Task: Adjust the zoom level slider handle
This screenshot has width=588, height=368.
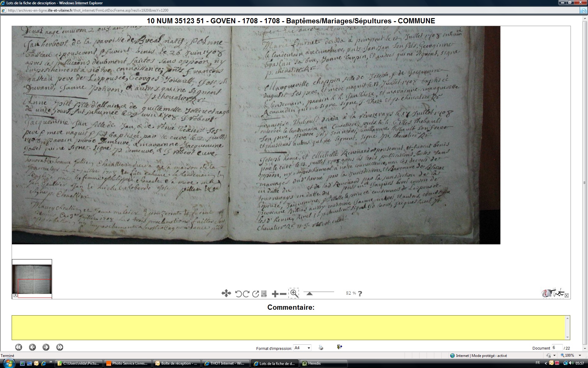Action: 309,293
